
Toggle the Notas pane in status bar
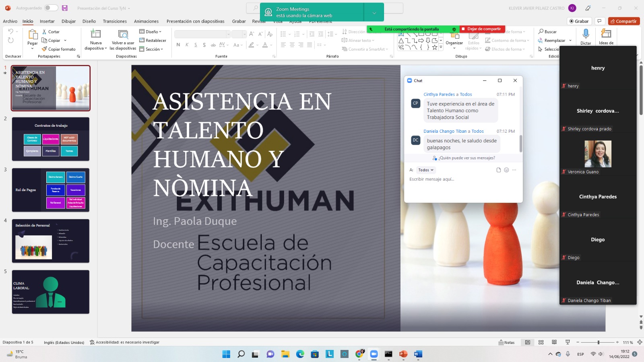click(506, 342)
